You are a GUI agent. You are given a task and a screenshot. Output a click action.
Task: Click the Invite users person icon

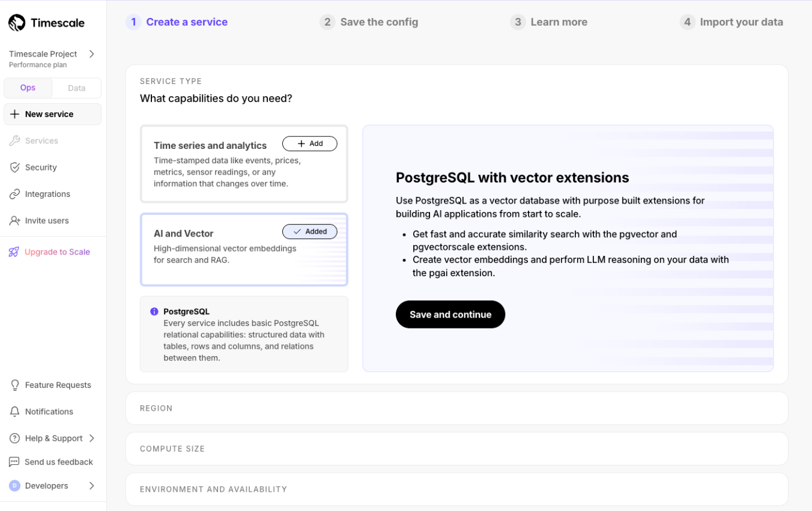(x=15, y=220)
